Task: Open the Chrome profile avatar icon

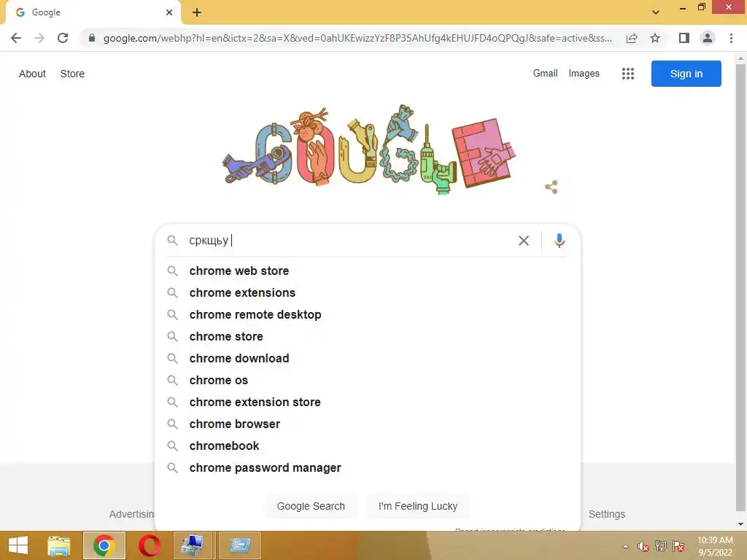Action: [x=708, y=38]
